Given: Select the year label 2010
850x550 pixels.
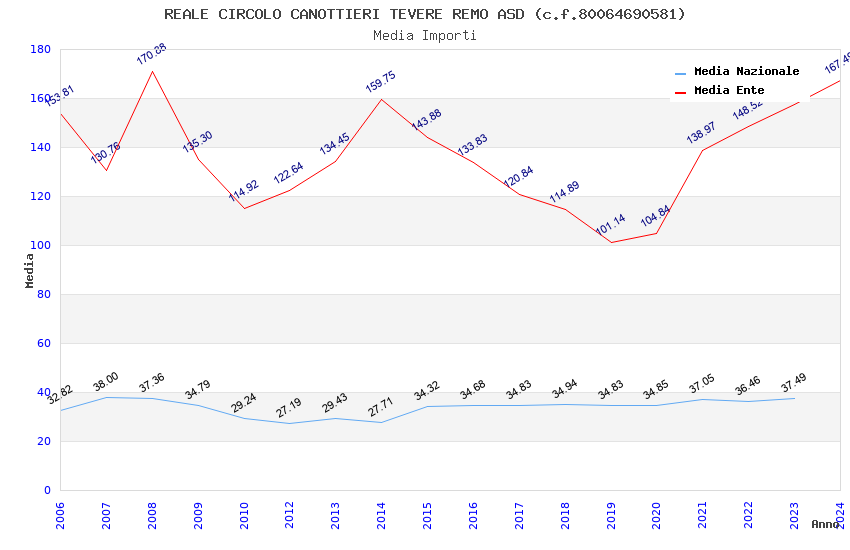Looking at the screenshot, I should (x=244, y=515).
